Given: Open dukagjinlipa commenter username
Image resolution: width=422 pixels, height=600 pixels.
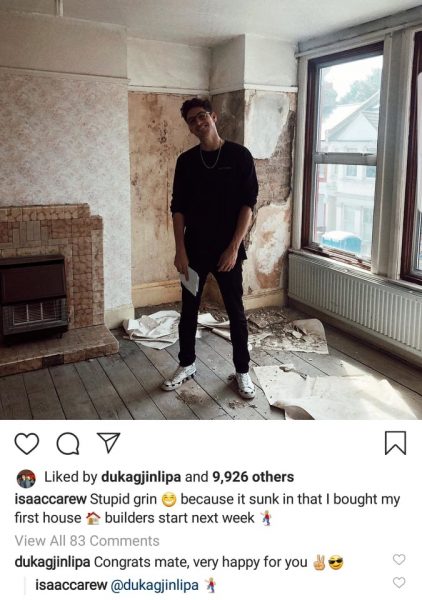Looking at the screenshot, I should pos(52,562).
